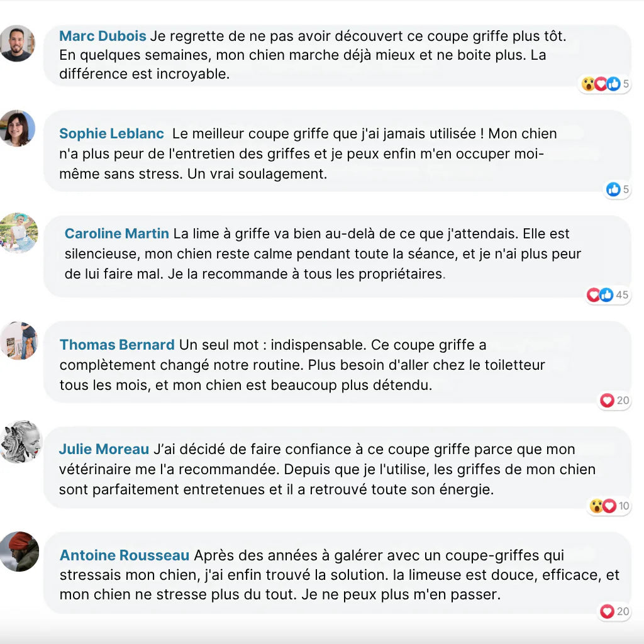Click the heart reaction on Caroline Martin's comment

[594, 294]
